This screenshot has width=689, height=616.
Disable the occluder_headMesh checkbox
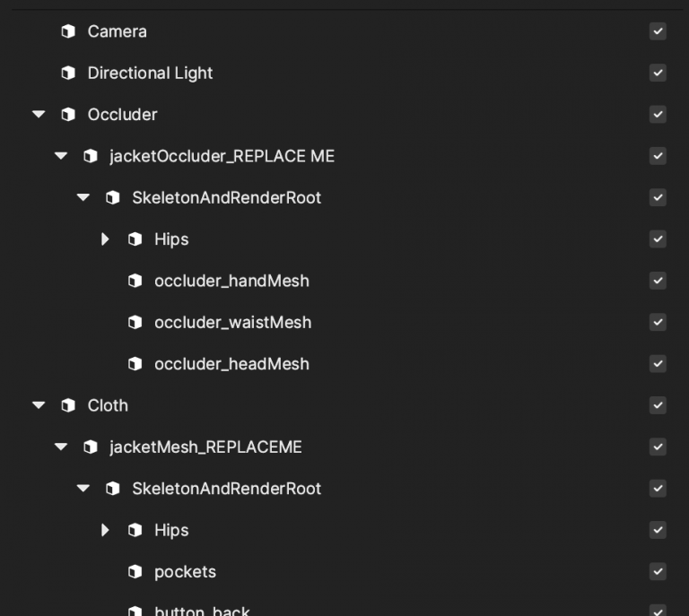(x=658, y=363)
